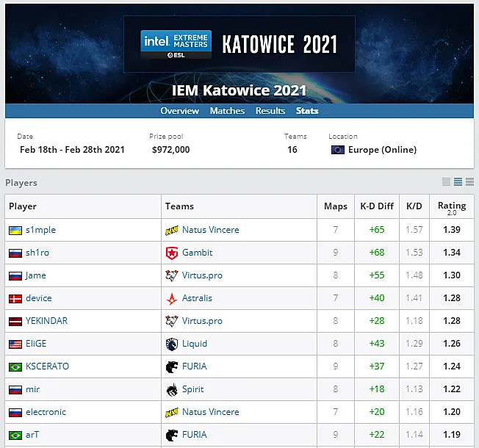Sort table by Maps column header
Viewport: 479px width, 448px height.
click(x=336, y=206)
